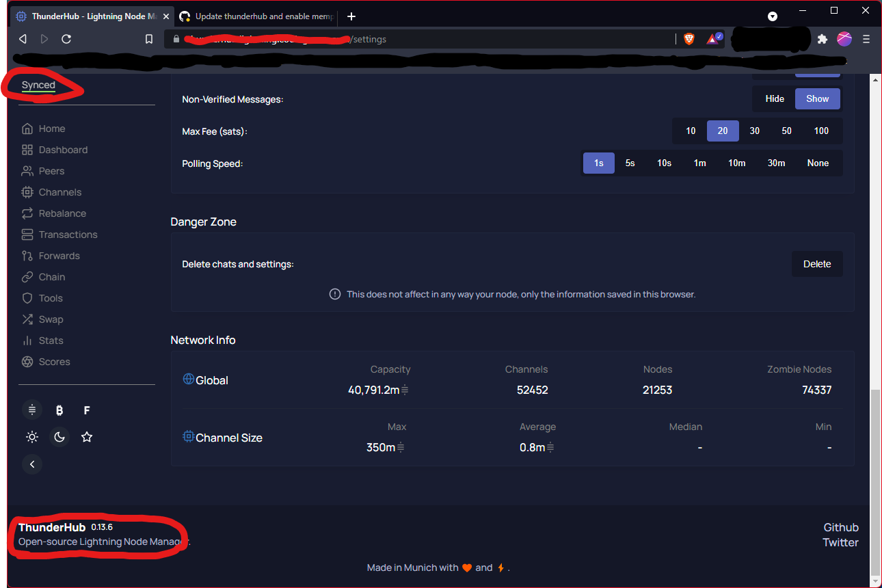Go back in browser history
Image resolution: width=882 pixels, height=588 pixels.
click(23, 39)
